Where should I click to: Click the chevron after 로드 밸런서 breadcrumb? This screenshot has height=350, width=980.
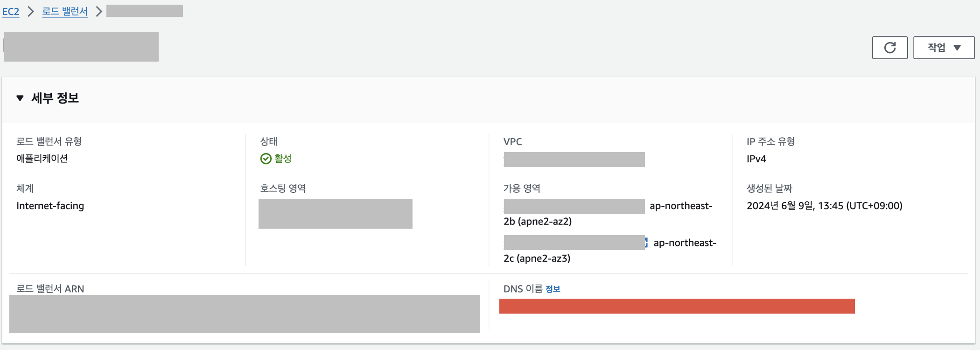(x=98, y=11)
